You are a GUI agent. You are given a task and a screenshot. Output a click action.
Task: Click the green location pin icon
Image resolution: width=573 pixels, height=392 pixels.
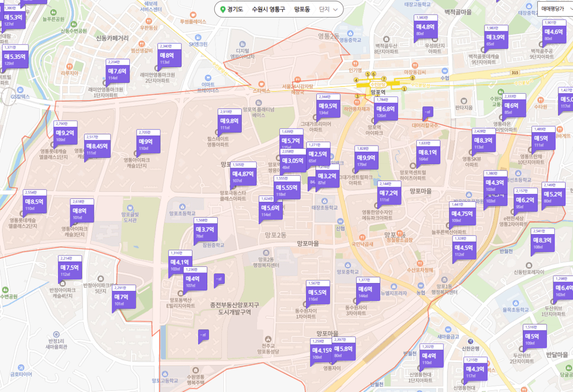click(x=223, y=9)
